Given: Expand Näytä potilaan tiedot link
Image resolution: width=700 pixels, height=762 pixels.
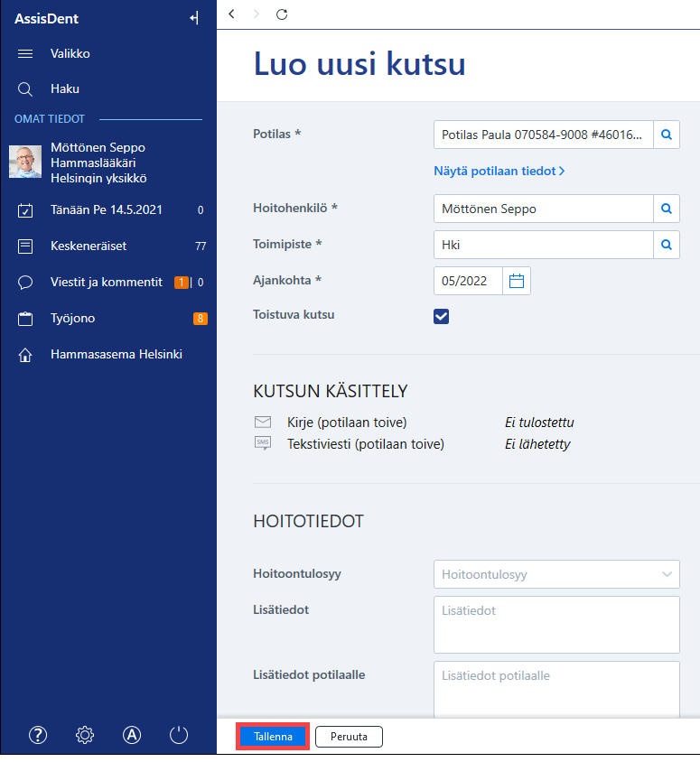Looking at the screenshot, I should pyautogui.click(x=499, y=171).
